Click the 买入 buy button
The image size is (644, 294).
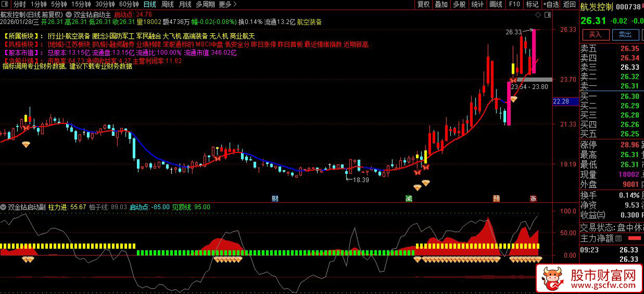coord(595,34)
